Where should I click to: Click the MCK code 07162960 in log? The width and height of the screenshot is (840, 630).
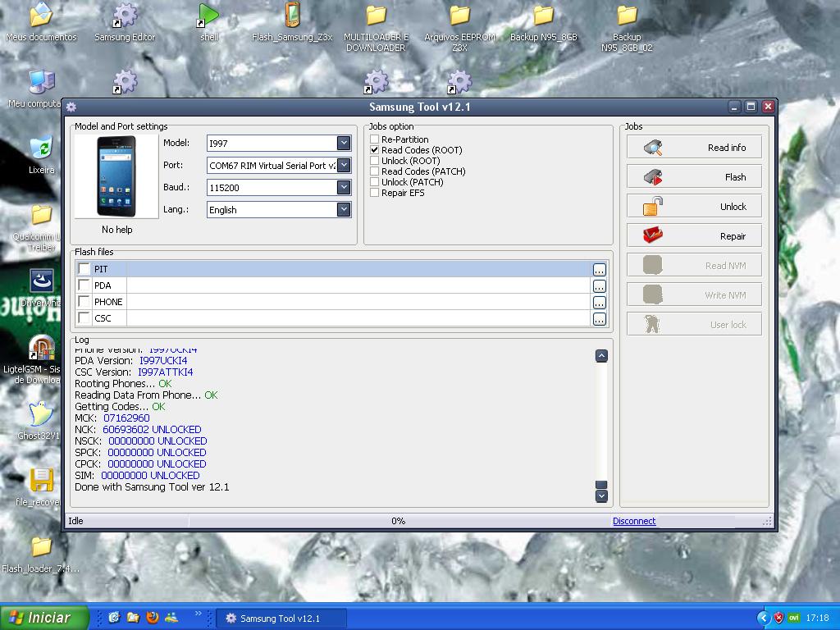click(x=126, y=418)
